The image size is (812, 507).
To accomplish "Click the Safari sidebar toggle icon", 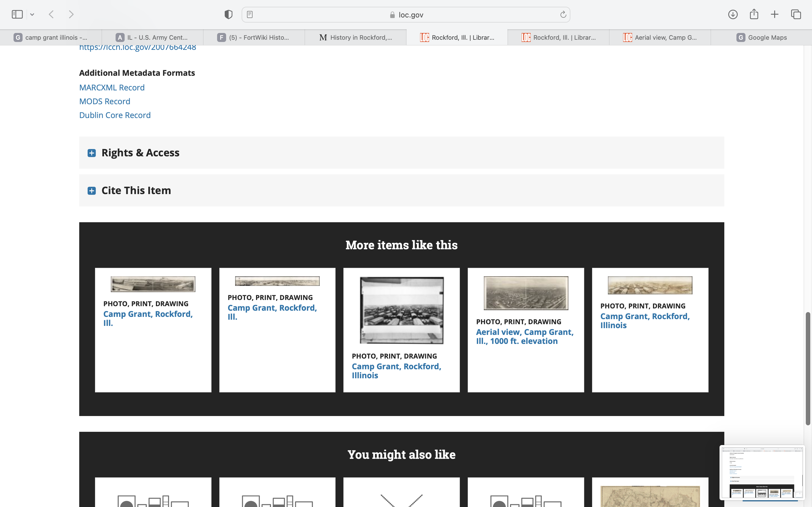I will (17, 14).
